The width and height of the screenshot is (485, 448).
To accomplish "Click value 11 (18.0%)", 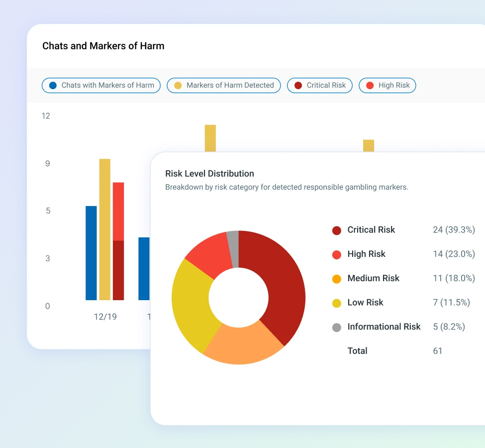I will pyautogui.click(x=454, y=278).
